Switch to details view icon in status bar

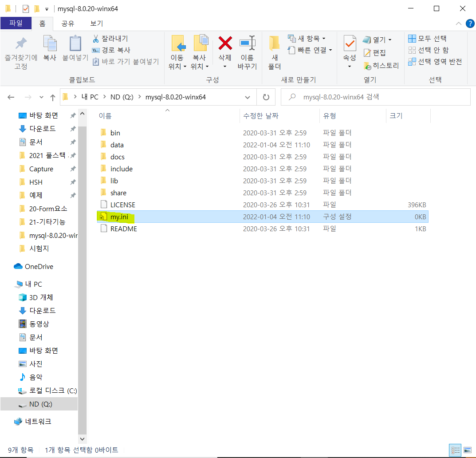tap(455, 450)
